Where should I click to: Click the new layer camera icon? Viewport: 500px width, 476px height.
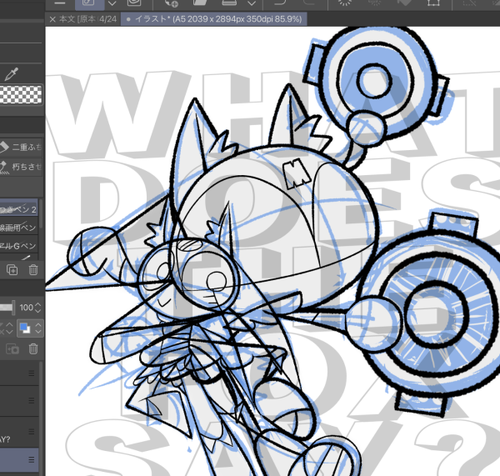[x=13, y=349]
